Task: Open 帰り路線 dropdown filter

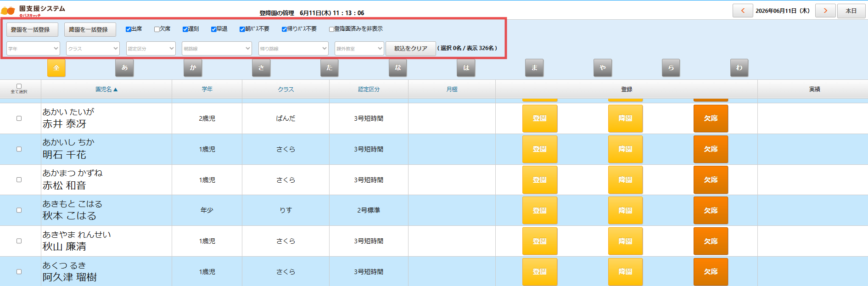Action: pos(293,48)
